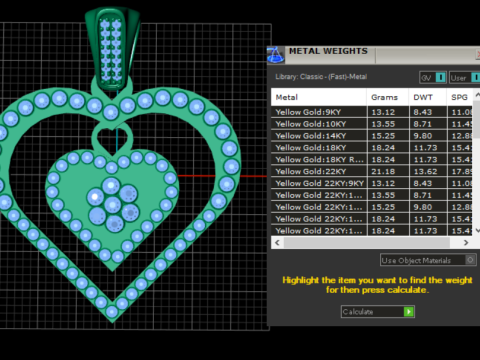Image resolution: width=480 pixels, height=360 pixels.
Task: Click the Calculate button
Action: pos(378,312)
